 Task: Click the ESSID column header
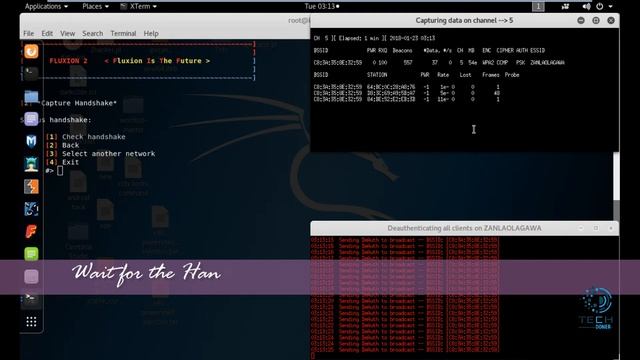[x=537, y=51]
